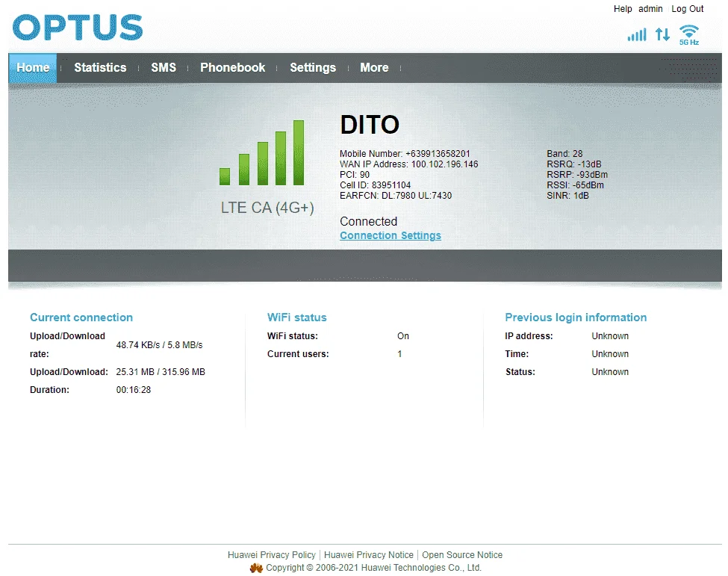Open the Home tab
728x576 pixels.
[33, 68]
